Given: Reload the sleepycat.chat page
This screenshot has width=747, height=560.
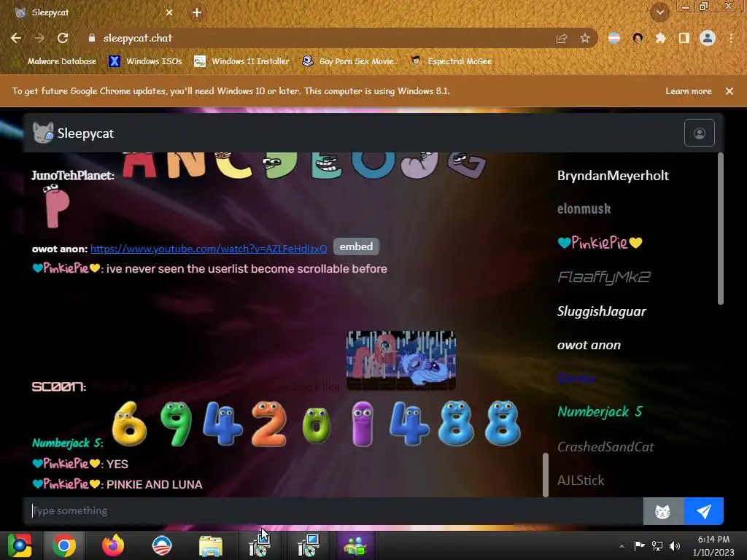Looking at the screenshot, I should click(x=63, y=38).
